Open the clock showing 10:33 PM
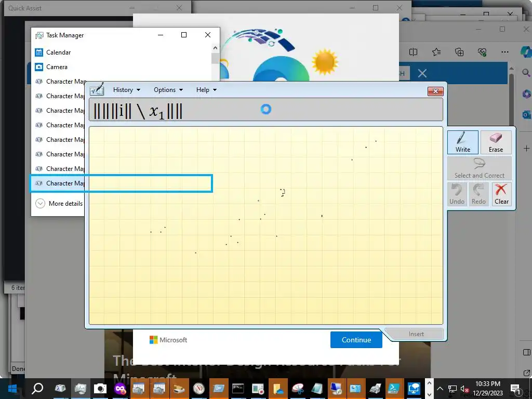Screen dimensions: 532x399 (487, 389)
